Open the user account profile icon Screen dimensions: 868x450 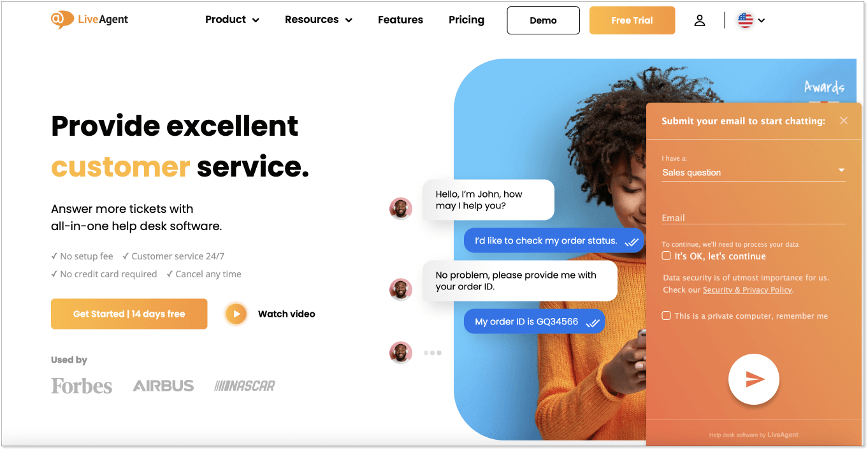pos(700,20)
